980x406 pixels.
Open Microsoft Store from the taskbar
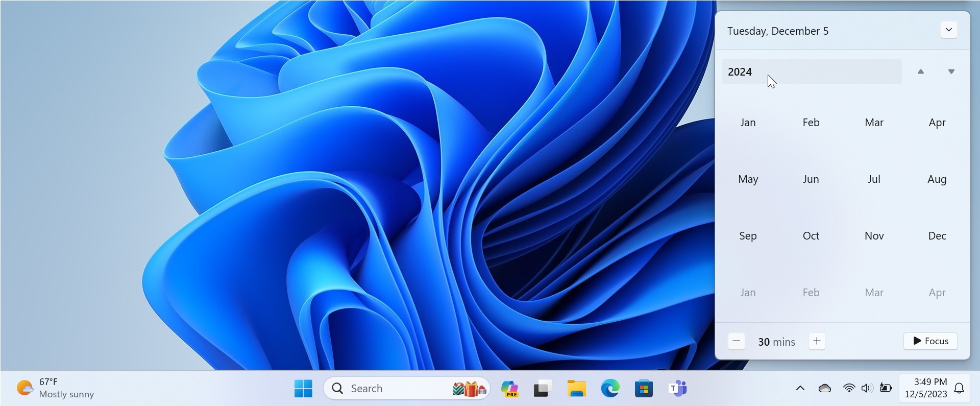click(x=644, y=389)
